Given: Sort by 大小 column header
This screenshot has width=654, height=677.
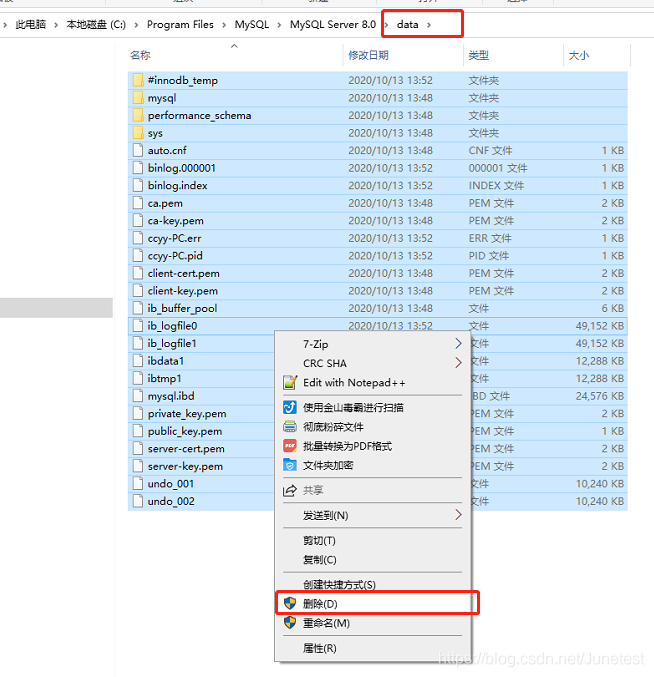Looking at the screenshot, I should coord(579,55).
